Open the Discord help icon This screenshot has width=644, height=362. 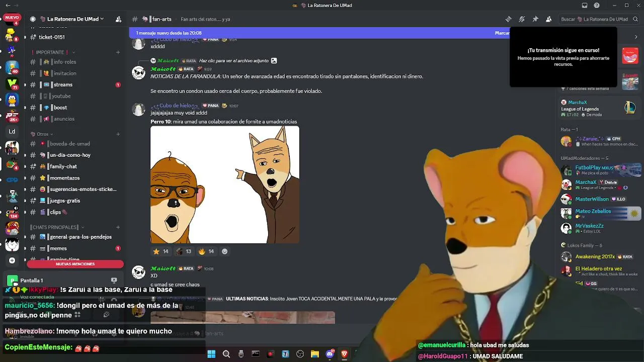coord(597,6)
